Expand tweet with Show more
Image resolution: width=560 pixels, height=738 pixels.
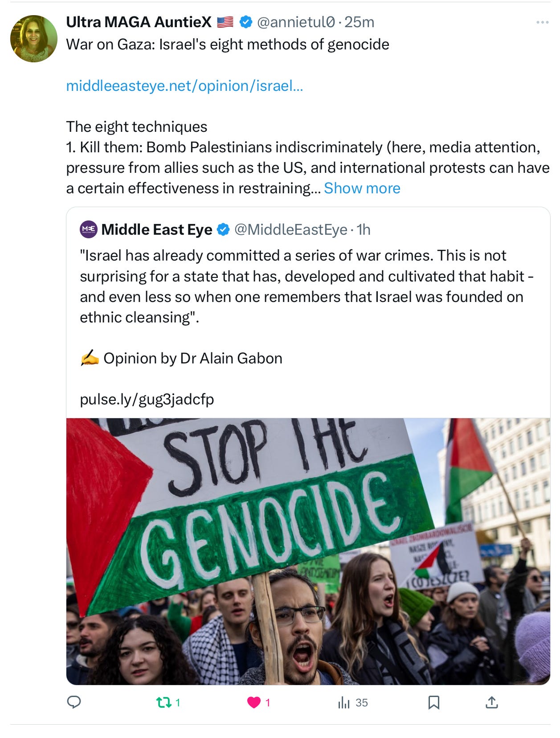362,188
